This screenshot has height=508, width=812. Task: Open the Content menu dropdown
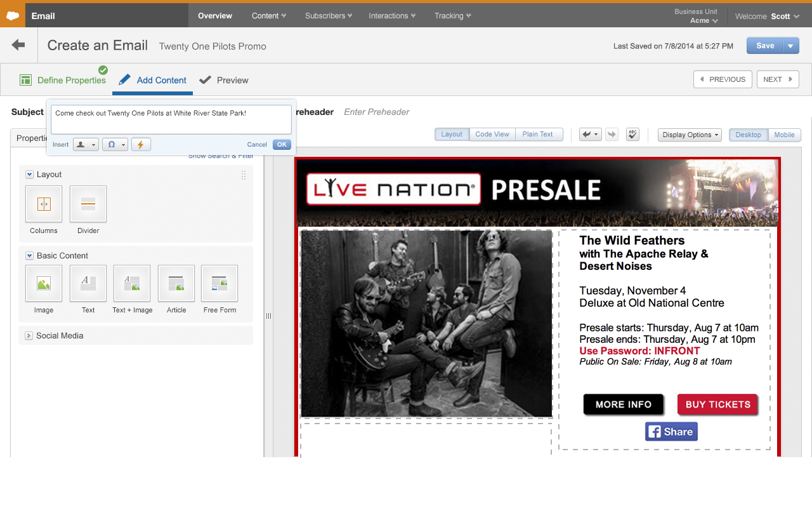(x=269, y=16)
